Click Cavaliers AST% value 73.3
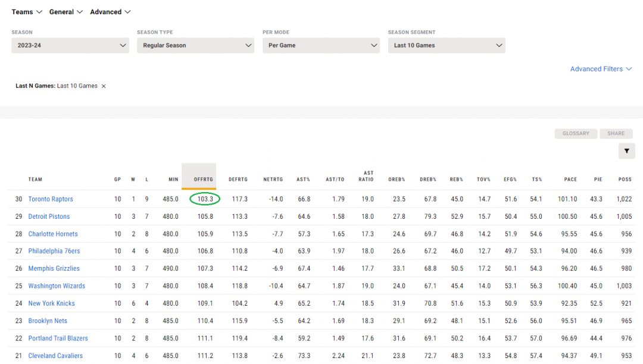643x364 pixels. (x=304, y=356)
